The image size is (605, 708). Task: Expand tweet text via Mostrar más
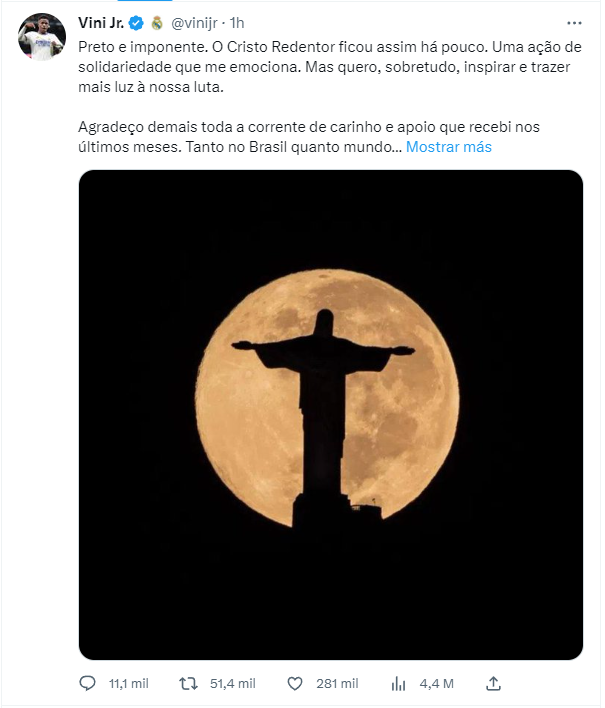[449, 147]
